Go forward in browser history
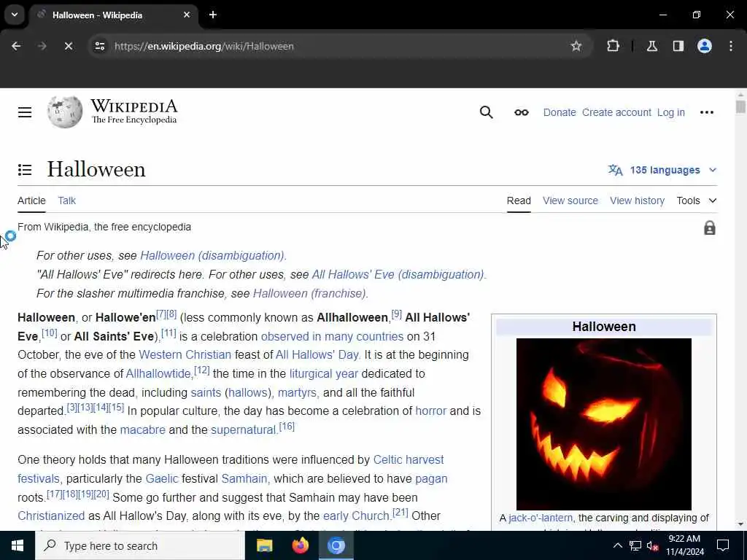 point(42,46)
